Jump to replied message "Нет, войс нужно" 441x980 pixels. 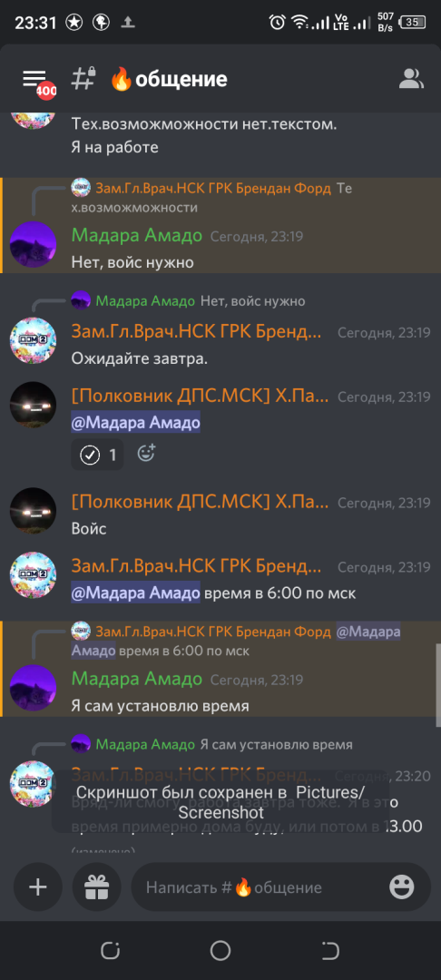click(188, 301)
